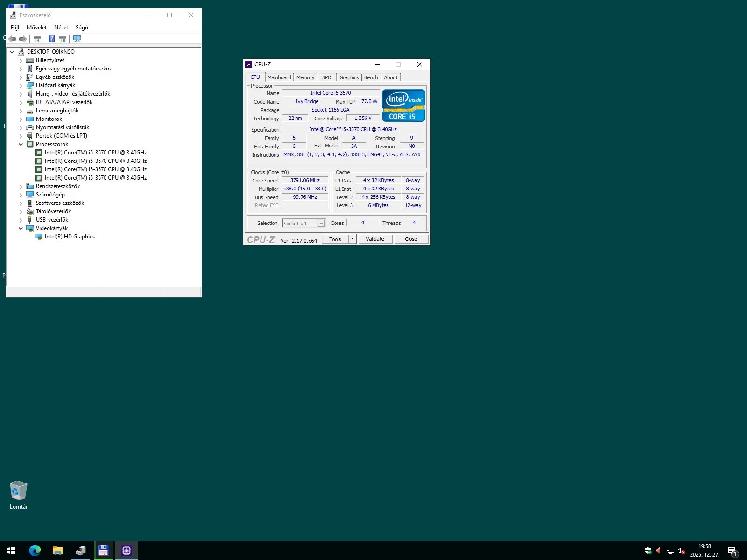This screenshot has height=560, width=747.
Task: Open Help via the blue question-mark icon
Action: coord(52,39)
